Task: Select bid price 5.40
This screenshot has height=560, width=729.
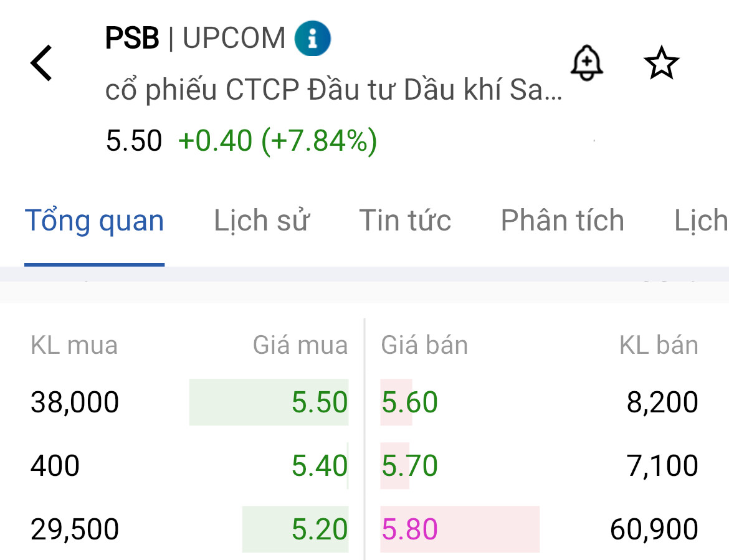Action: [320, 466]
